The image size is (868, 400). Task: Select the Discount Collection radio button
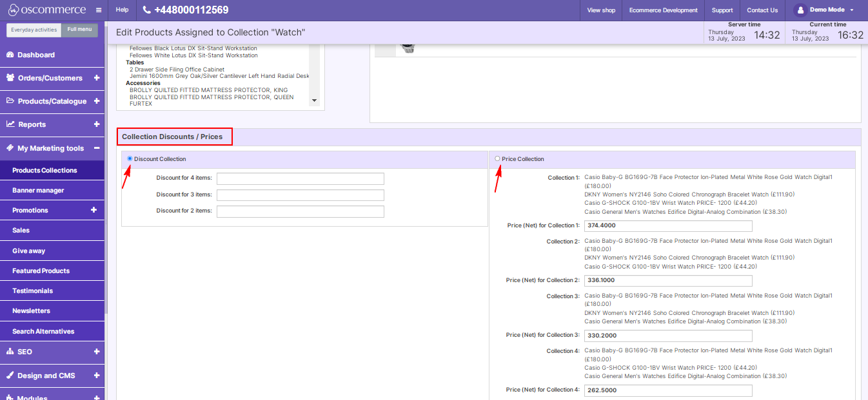click(130, 158)
